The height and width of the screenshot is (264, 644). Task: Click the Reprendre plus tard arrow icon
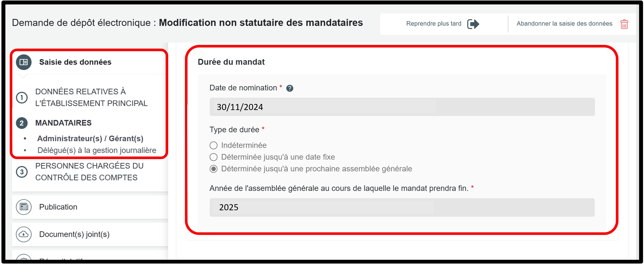coord(473,24)
